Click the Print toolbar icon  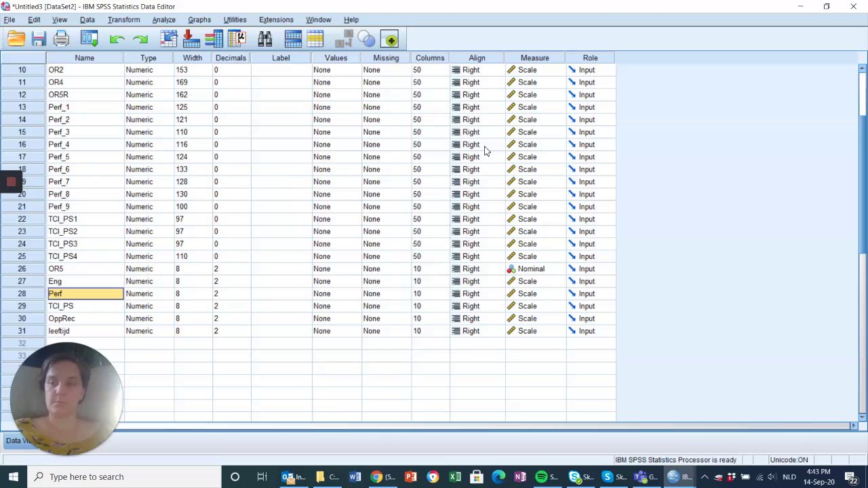click(x=62, y=39)
